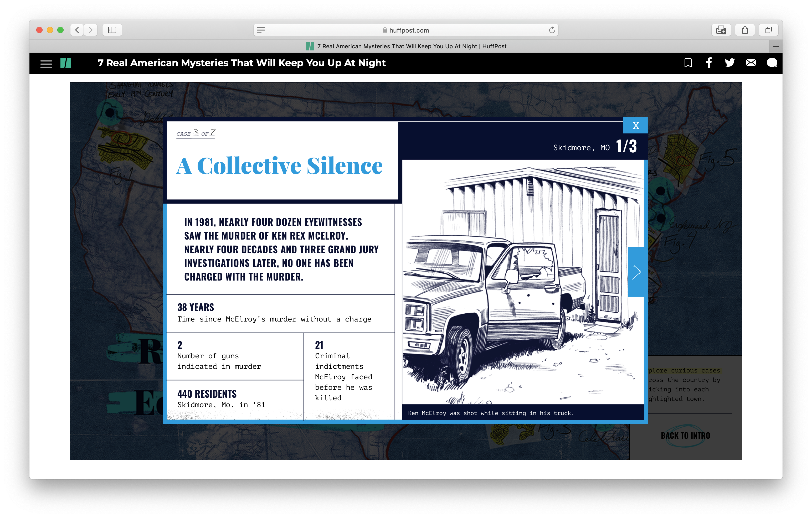The image size is (812, 518).
Task: Close the case popup with X
Action: point(635,125)
